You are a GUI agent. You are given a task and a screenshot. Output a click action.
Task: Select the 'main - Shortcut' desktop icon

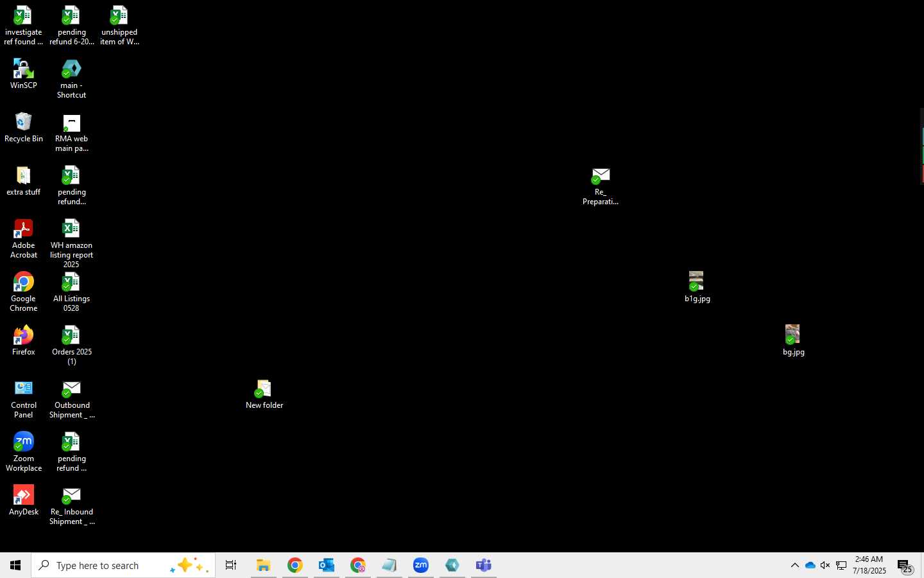pos(71,79)
